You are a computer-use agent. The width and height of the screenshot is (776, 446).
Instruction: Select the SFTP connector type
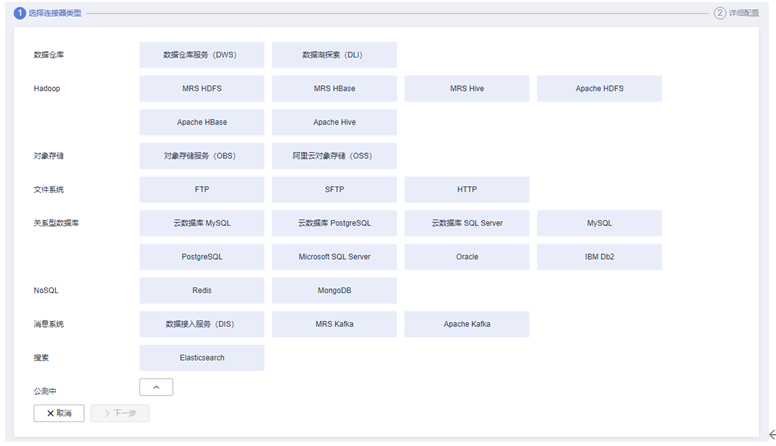(334, 190)
